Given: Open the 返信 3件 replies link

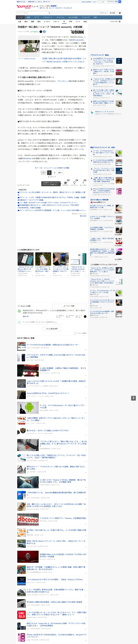Looking at the screenshot, I should pyautogui.click(x=26, y=317).
